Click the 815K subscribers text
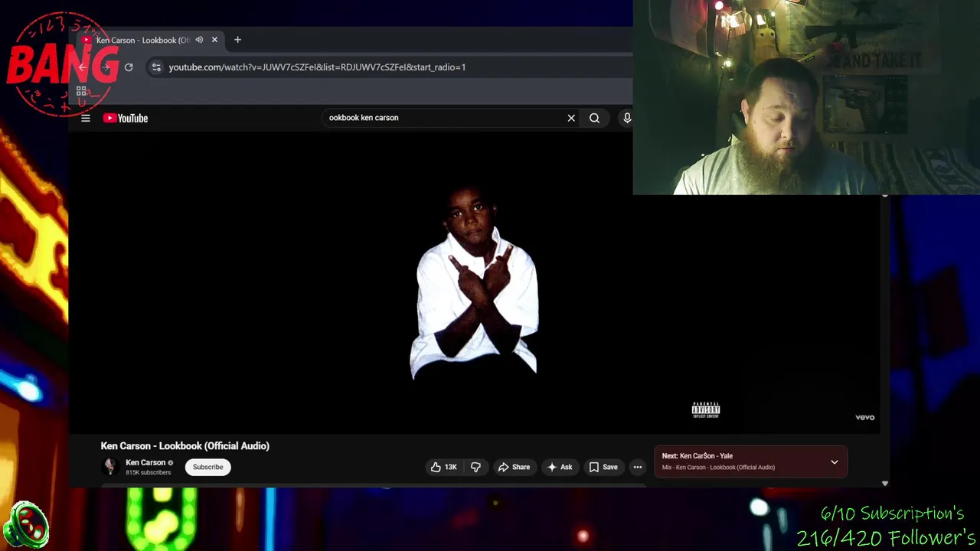The image size is (980, 551). coord(149,473)
